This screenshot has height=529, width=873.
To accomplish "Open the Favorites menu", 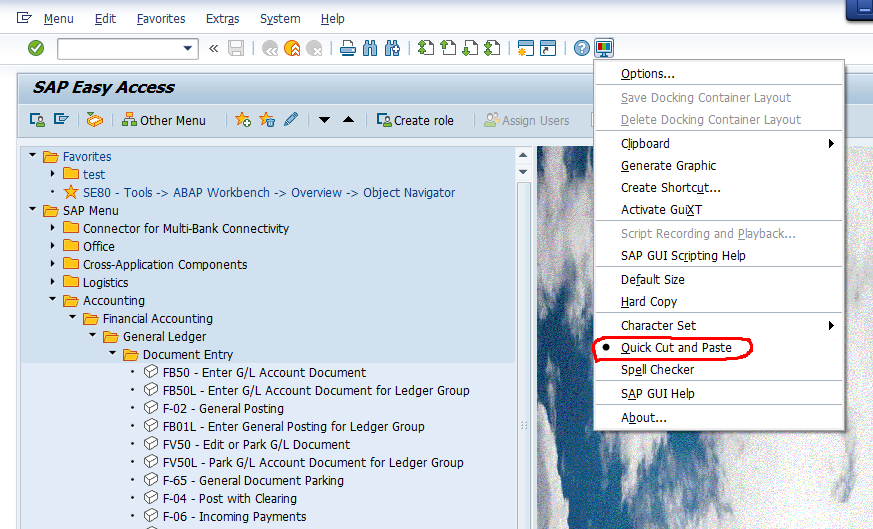I will point(161,18).
